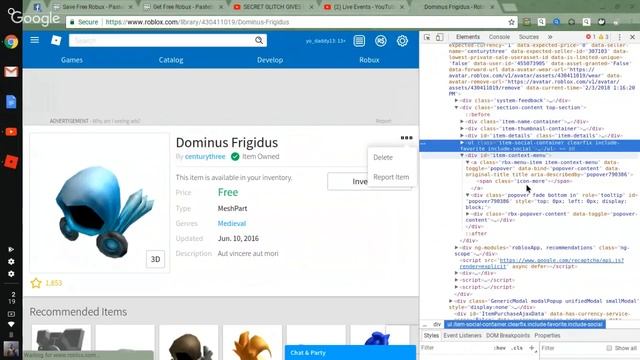Image resolution: width=640 pixels, height=360 pixels.
Task: Toggle the 3D thumbnail view
Action: 156,259
